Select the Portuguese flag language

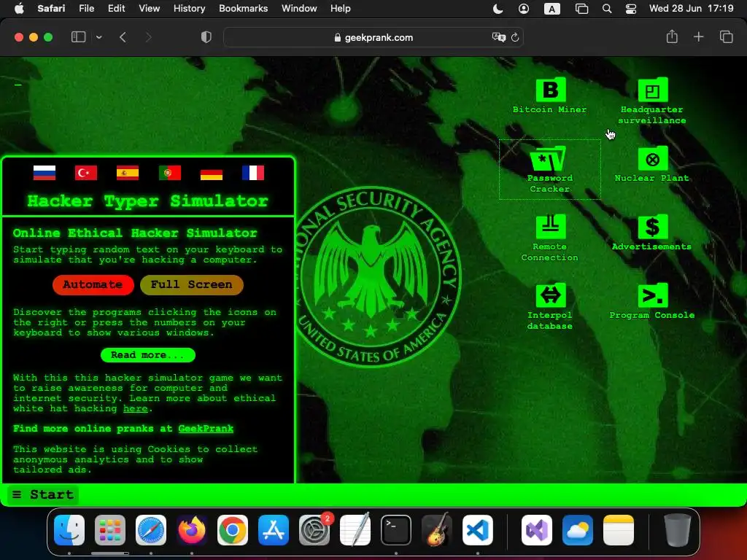tap(169, 173)
